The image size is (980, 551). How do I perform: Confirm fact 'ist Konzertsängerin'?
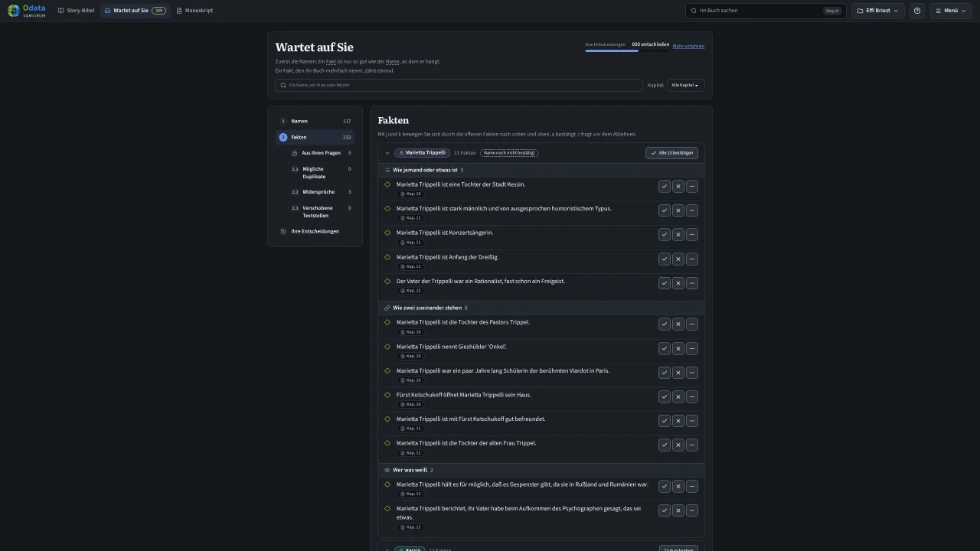664,234
